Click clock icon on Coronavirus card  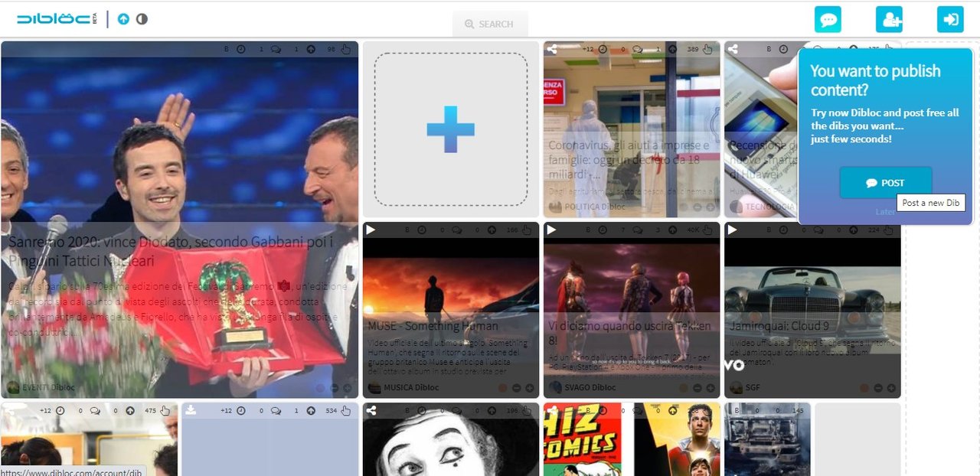click(603, 49)
